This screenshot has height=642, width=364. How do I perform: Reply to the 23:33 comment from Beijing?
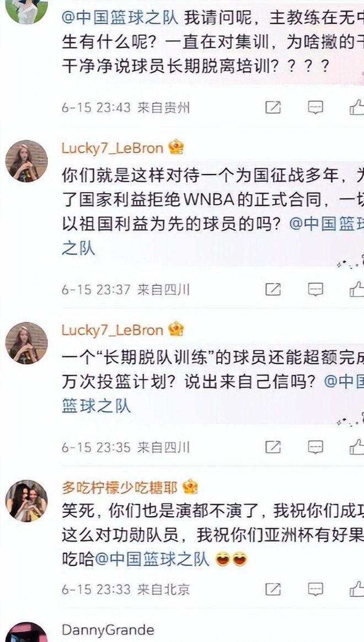pyautogui.click(x=315, y=589)
